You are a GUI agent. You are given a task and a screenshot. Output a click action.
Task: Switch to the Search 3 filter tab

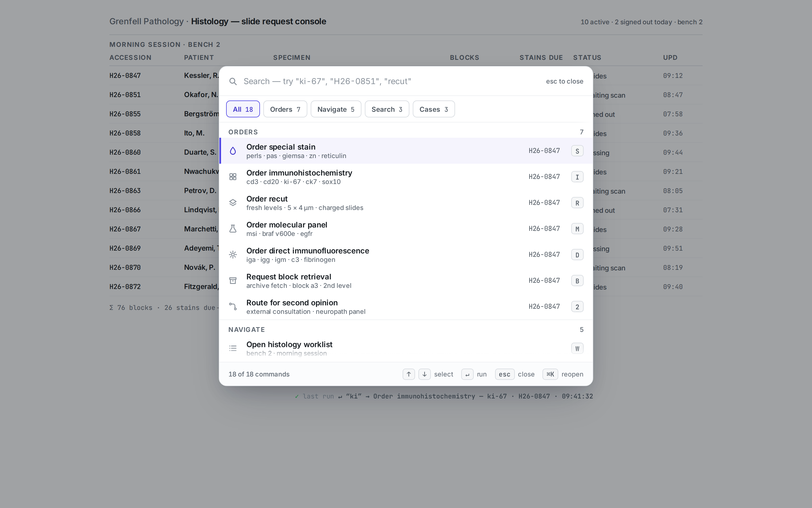click(x=387, y=109)
